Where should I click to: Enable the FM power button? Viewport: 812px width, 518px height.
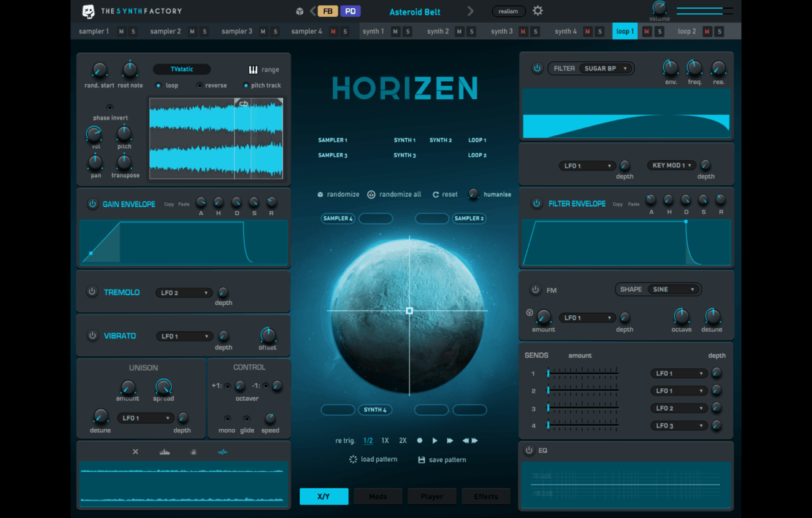tap(535, 290)
